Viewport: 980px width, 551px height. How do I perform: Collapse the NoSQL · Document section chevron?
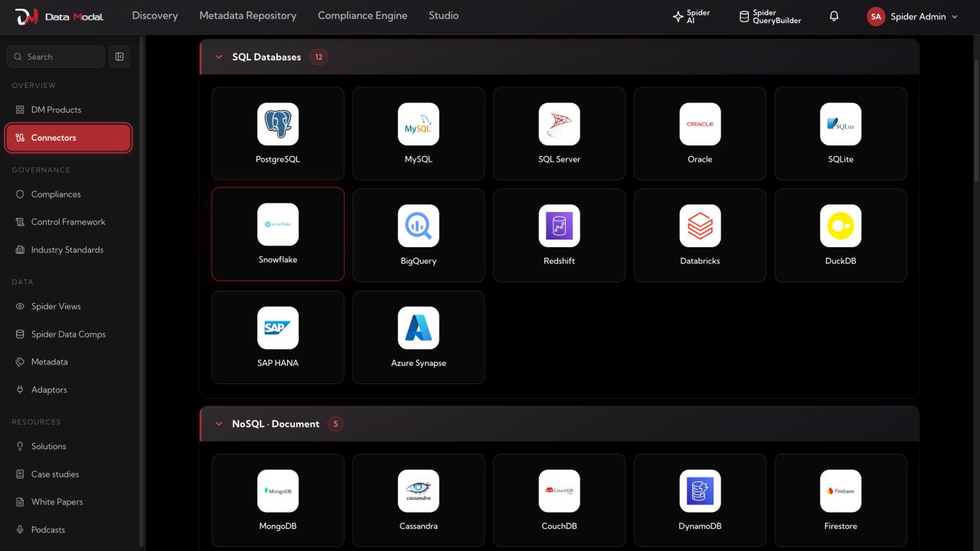click(x=219, y=423)
